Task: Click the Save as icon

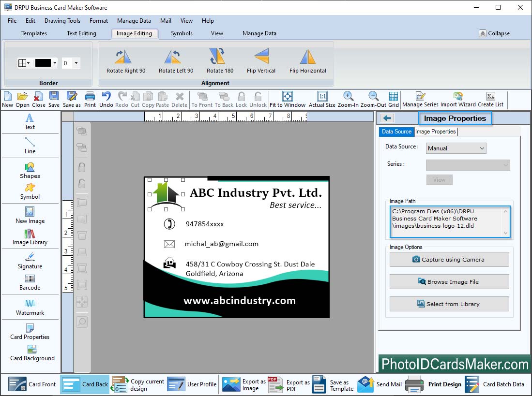Action: click(72, 100)
